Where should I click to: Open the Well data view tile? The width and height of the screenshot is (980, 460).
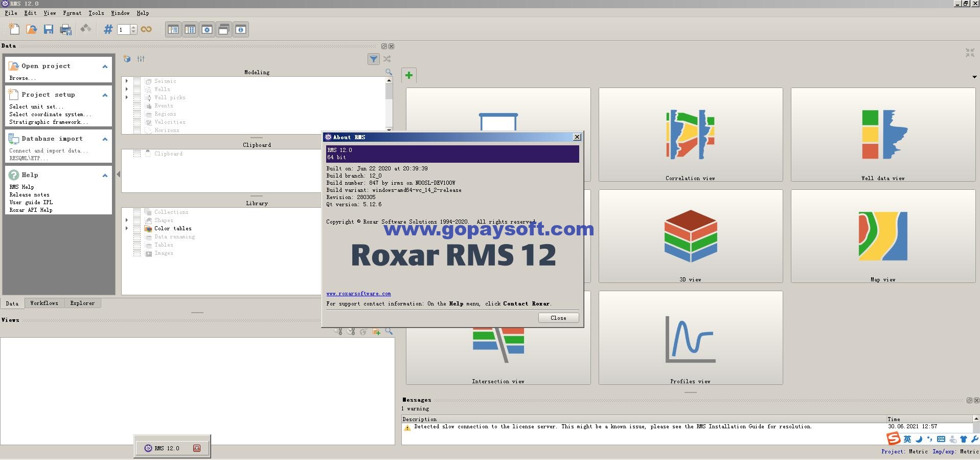coord(883,135)
